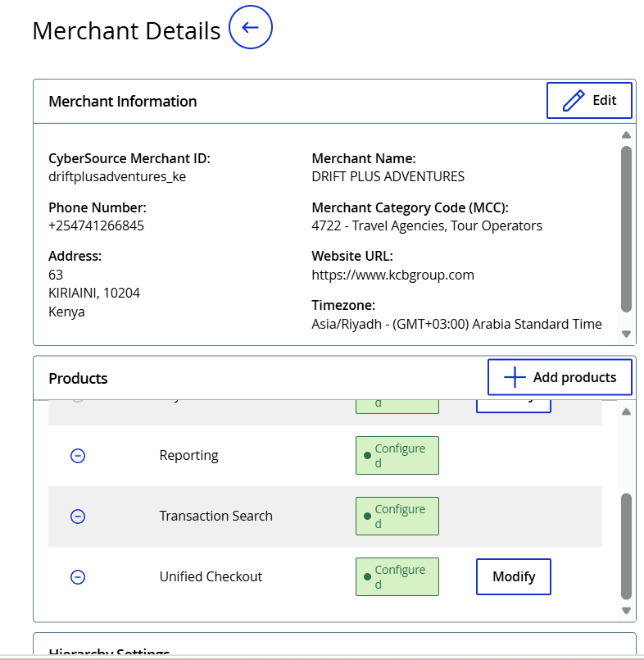Click Configured status of Transaction Search
The height and width of the screenshot is (660, 644).
[397, 516]
